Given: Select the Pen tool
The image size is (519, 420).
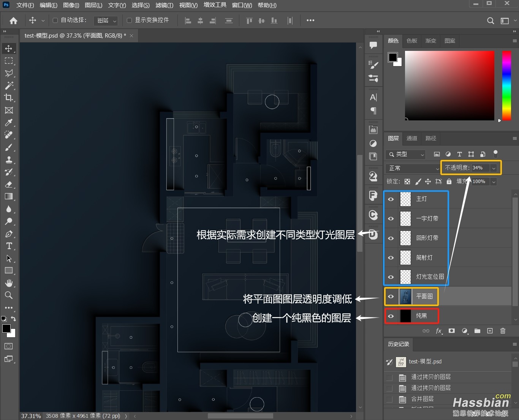Looking at the screenshot, I should click(9, 234).
